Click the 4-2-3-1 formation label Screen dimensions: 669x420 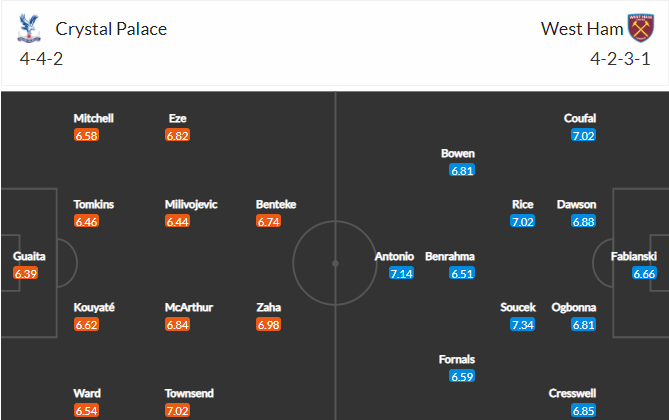tap(620, 59)
